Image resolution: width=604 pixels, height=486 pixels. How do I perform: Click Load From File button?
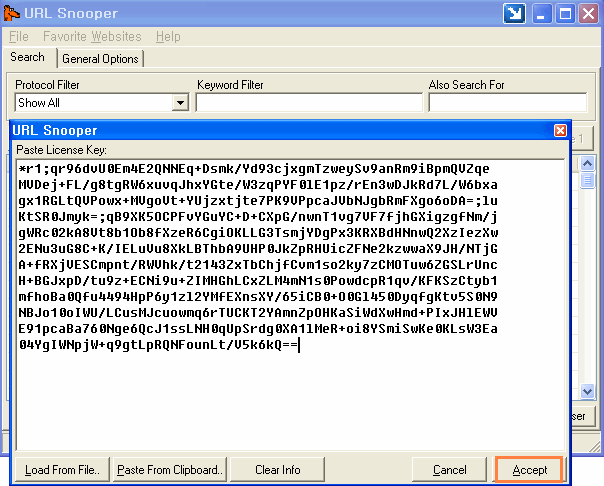coord(62,469)
